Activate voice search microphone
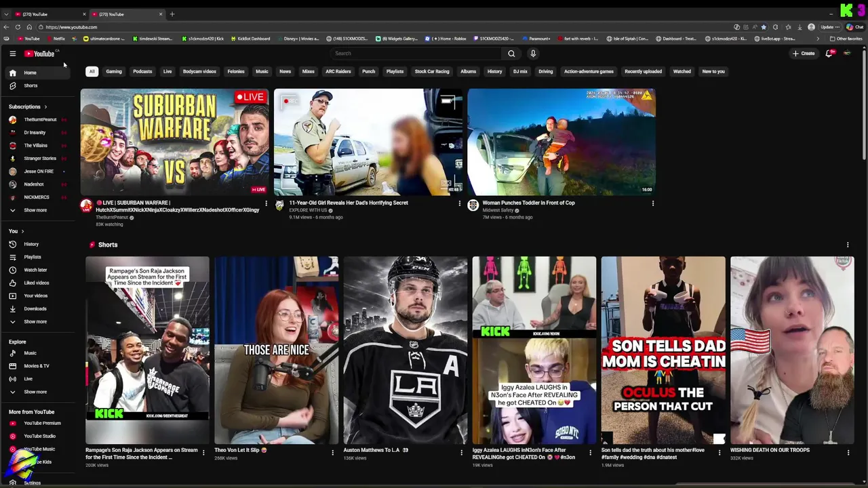The width and height of the screenshot is (868, 488). [533, 54]
